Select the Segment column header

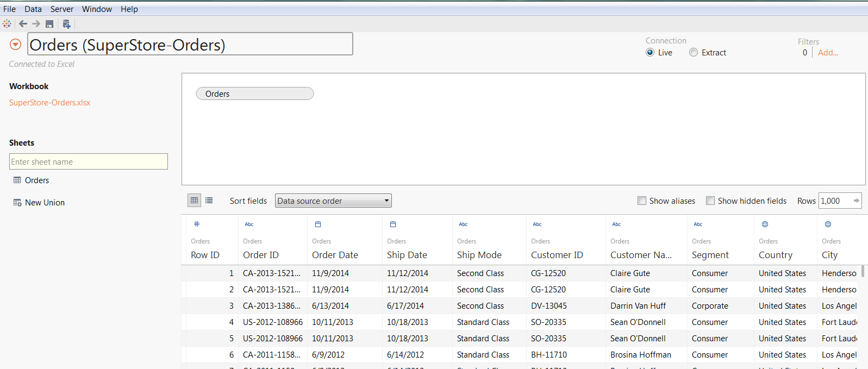point(710,255)
